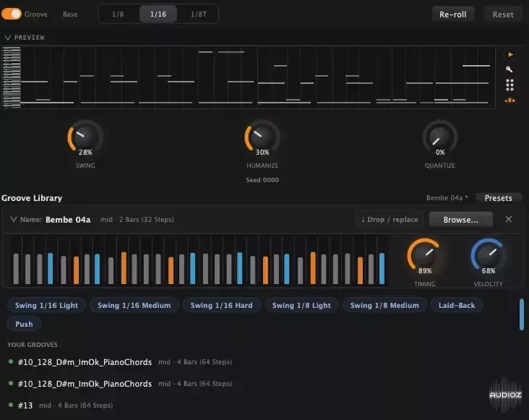Click the Quantize knob at 0%
Image resolution: width=529 pixels, height=420 pixels.
(440, 137)
